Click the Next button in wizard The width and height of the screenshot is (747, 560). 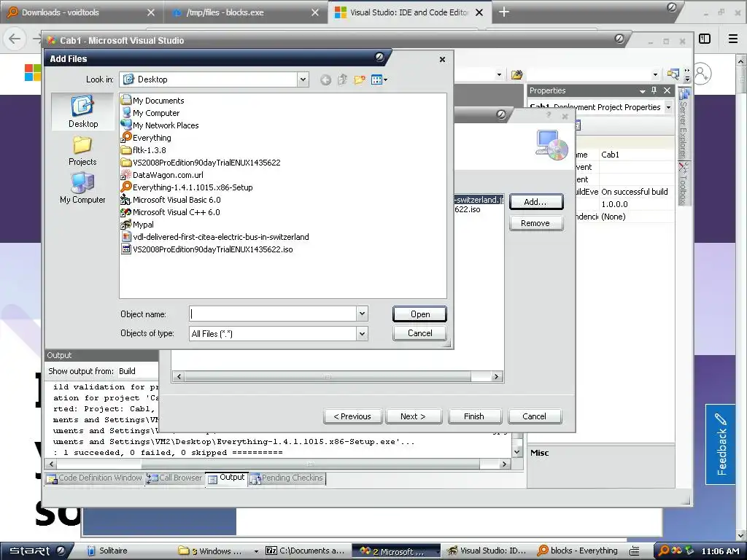click(x=414, y=416)
